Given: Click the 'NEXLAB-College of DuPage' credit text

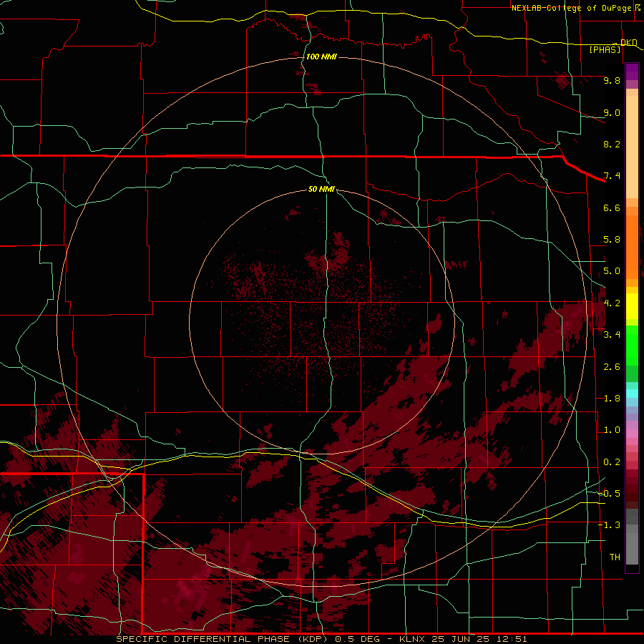Looking at the screenshot, I should pos(571,8).
